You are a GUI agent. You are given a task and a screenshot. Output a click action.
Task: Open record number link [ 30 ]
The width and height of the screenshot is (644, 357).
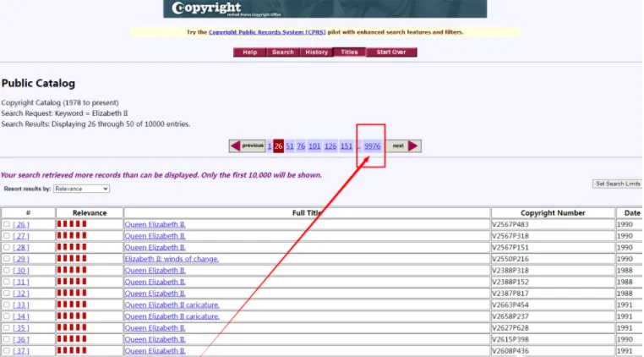(x=21, y=271)
